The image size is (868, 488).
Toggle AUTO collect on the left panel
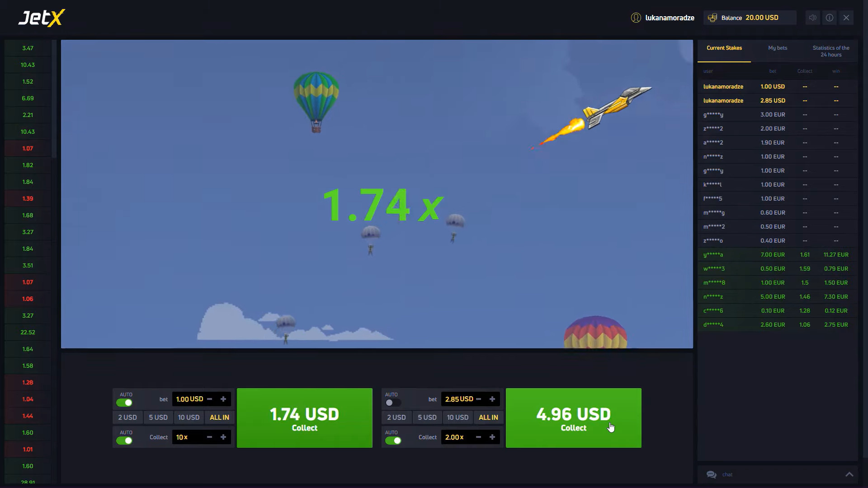click(124, 441)
